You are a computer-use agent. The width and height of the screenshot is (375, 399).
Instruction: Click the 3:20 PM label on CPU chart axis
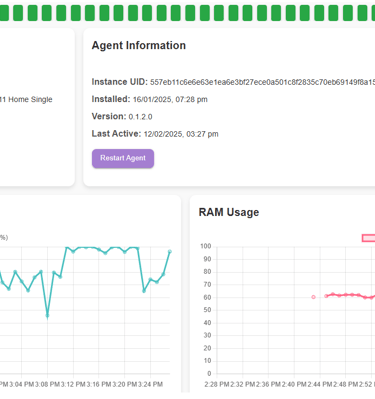pyautogui.click(x=125, y=384)
